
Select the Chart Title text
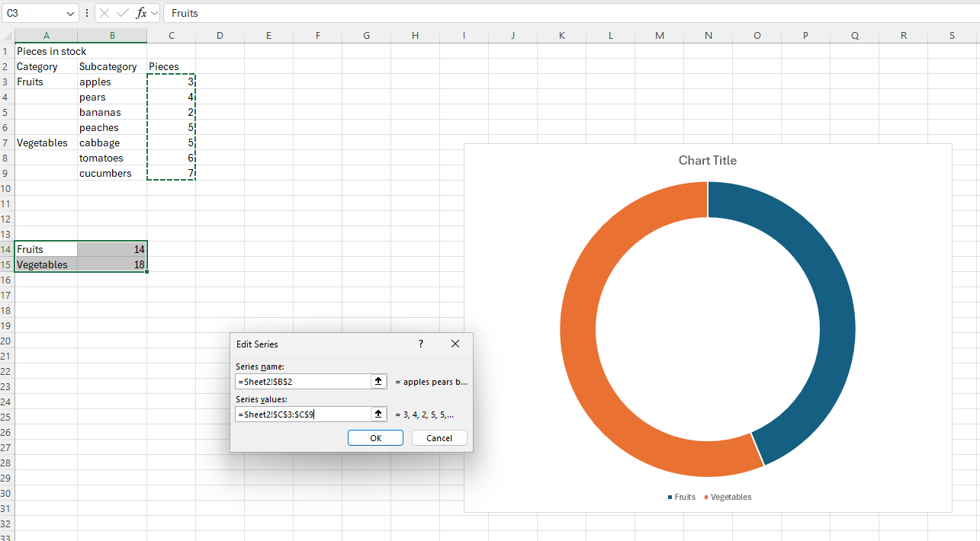[x=708, y=160]
